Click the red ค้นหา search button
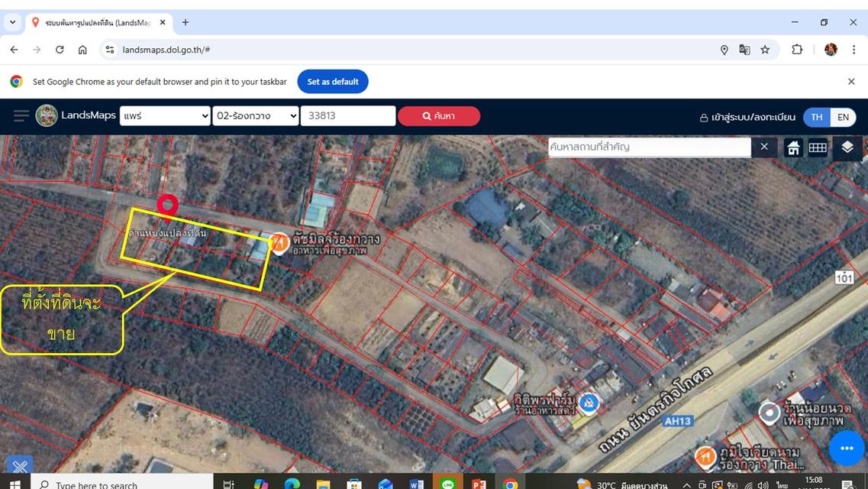Image resolution: width=868 pixels, height=489 pixels. pyautogui.click(x=438, y=116)
